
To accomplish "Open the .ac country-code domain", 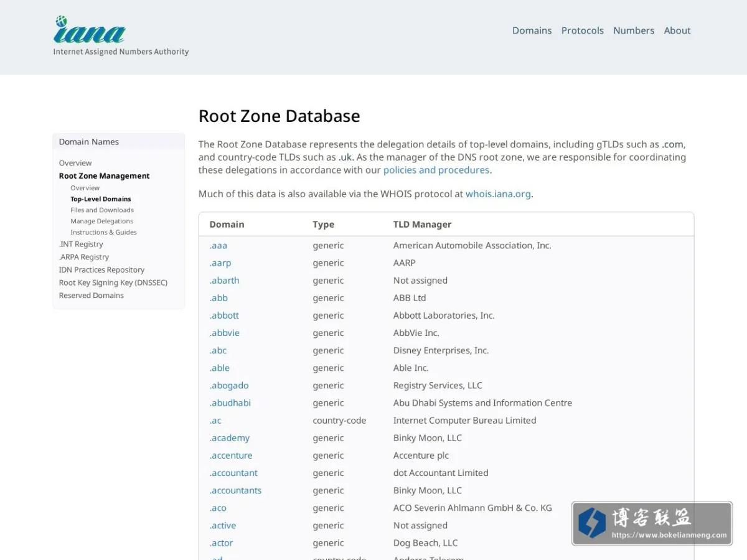I will tap(215, 420).
